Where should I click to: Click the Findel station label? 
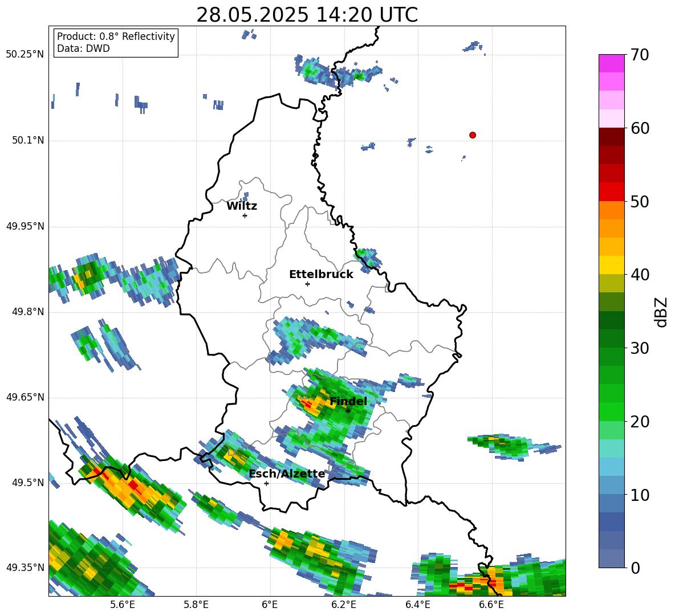[348, 401]
